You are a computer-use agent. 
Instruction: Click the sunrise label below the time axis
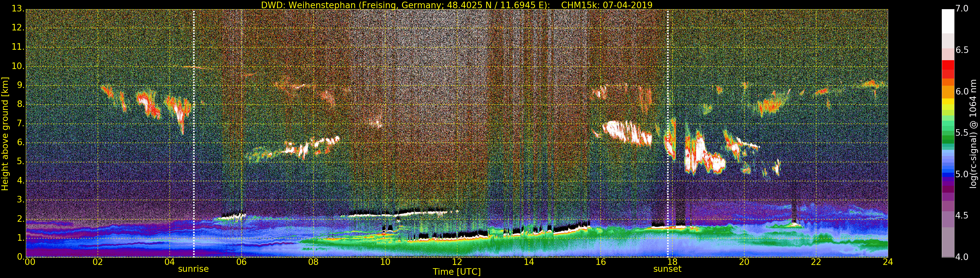(x=193, y=269)
